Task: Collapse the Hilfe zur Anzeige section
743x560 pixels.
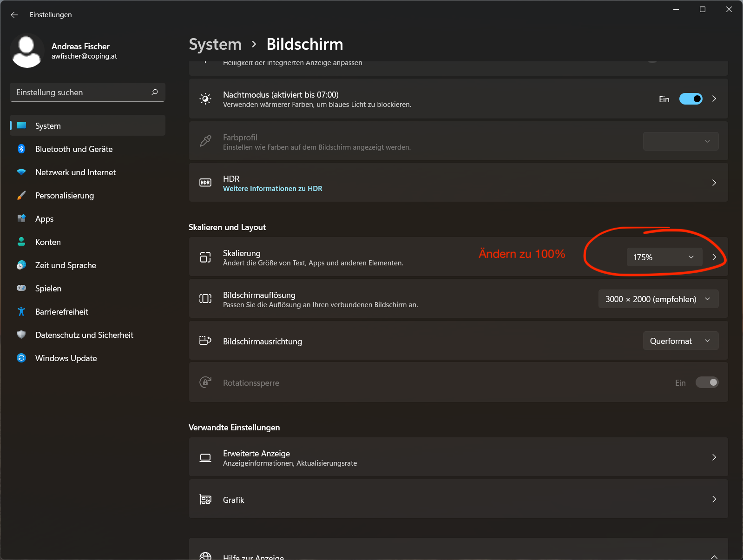Action: [x=714, y=557]
